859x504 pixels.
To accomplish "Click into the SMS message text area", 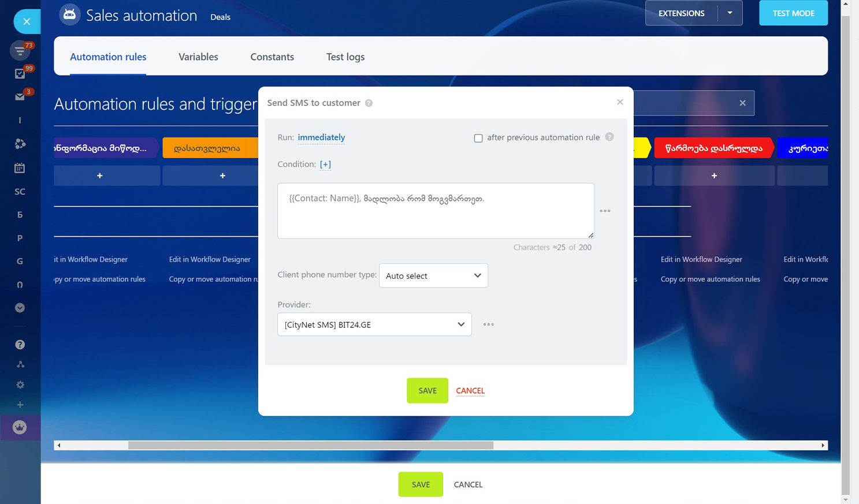I will [436, 216].
